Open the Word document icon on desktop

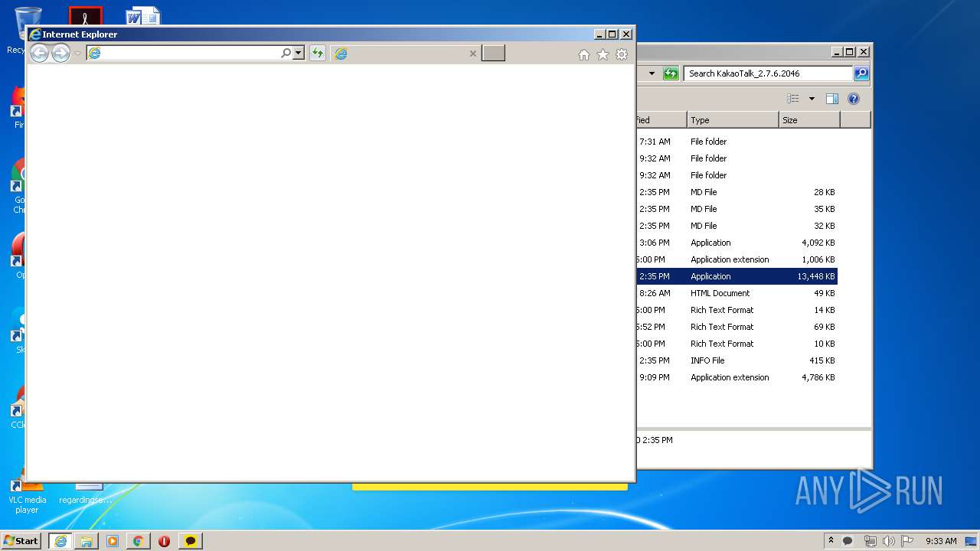click(x=143, y=15)
